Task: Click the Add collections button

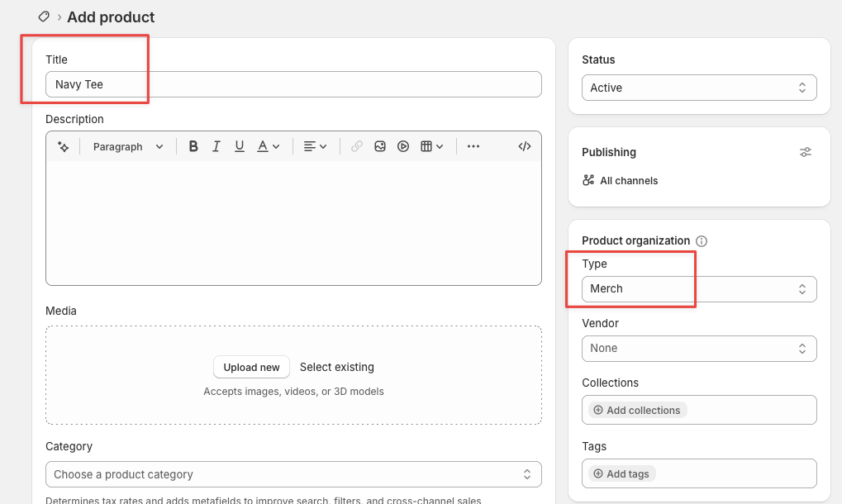Action: pyautogui.click(x=637, y=410)
